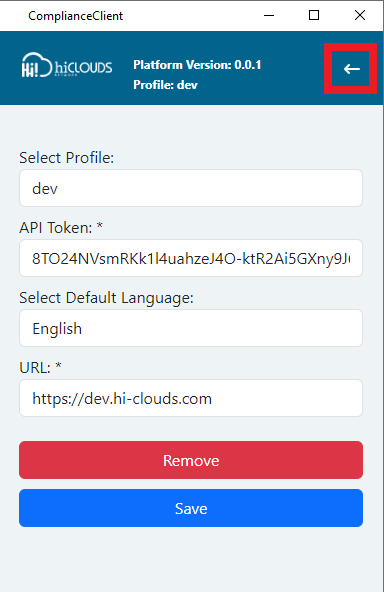
Task: Click into the URL field with dev.hi-clouds.com
Action: [191, 398]
